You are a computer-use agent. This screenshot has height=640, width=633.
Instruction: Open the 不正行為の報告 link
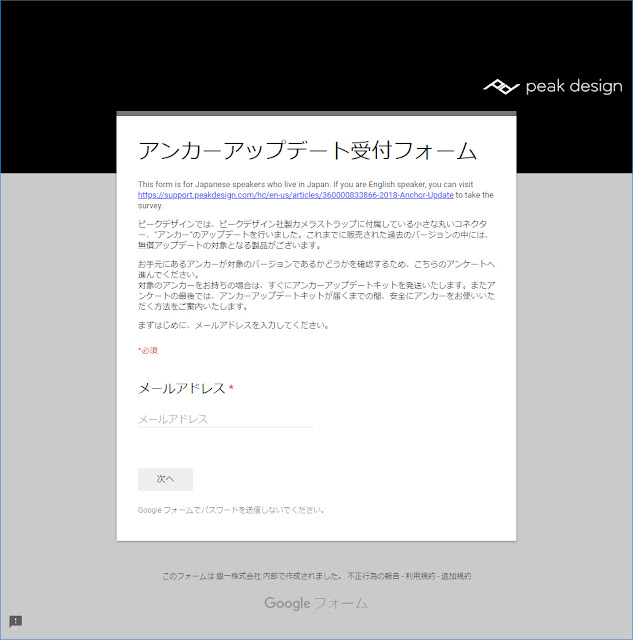(373, 576)
